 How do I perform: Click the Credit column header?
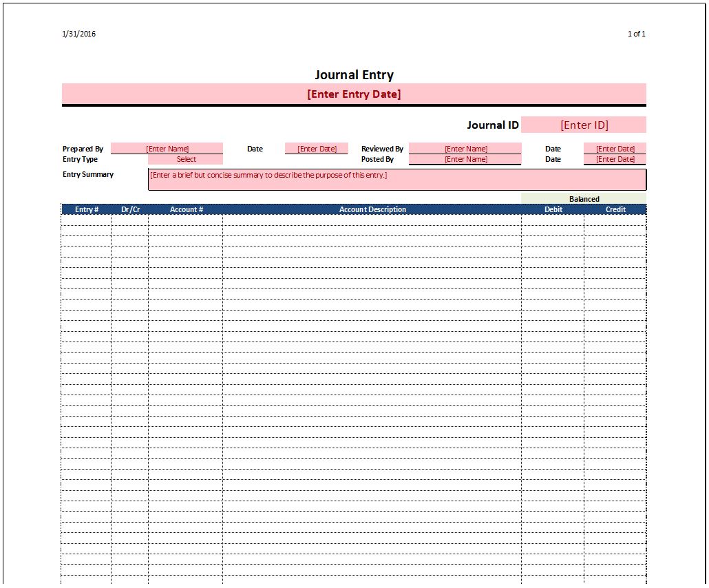[x=615, y=209]
